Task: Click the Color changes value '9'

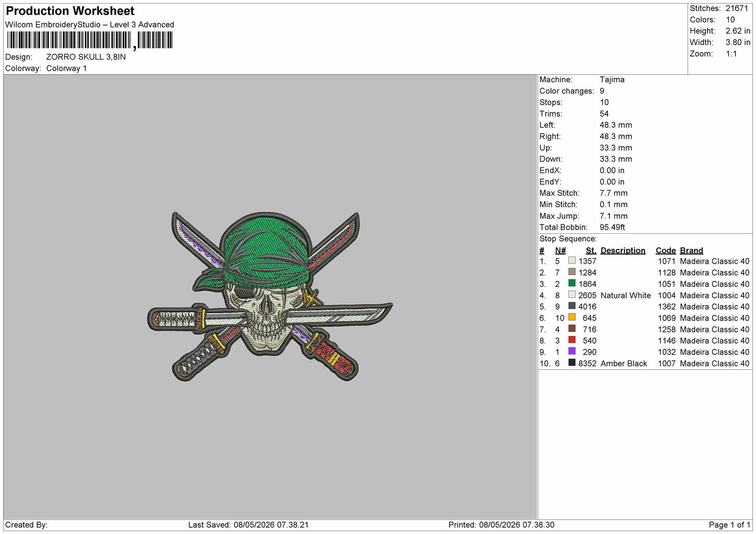Action: coord(602,91)
